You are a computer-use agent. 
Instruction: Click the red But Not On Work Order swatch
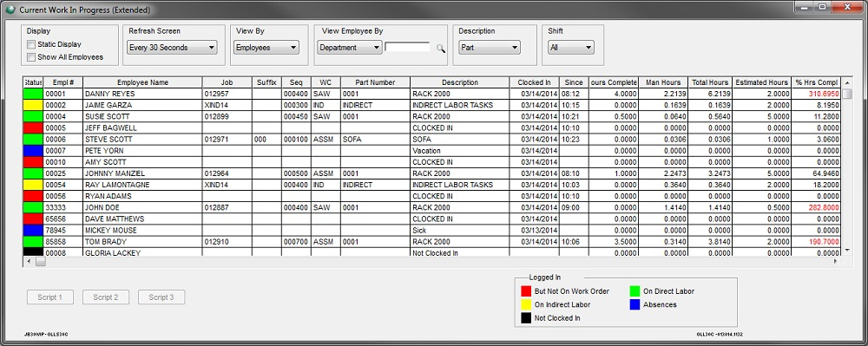[526, 291]
